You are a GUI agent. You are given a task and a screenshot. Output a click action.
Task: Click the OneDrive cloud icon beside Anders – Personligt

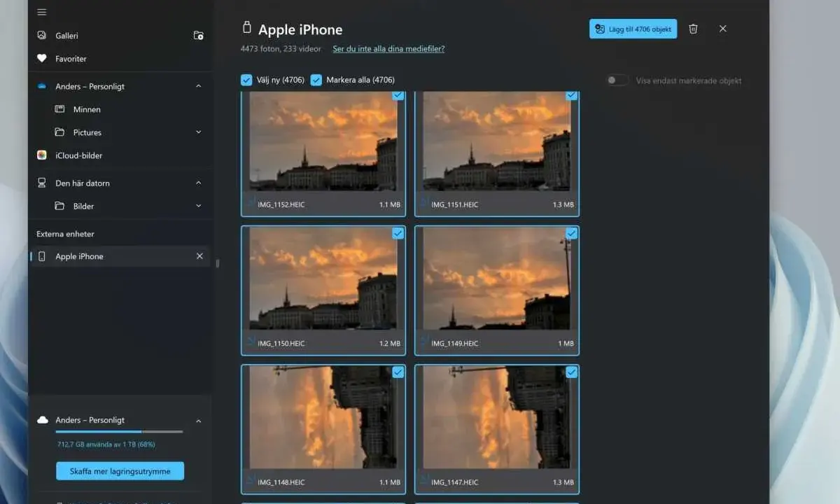[x=42, y=86]
